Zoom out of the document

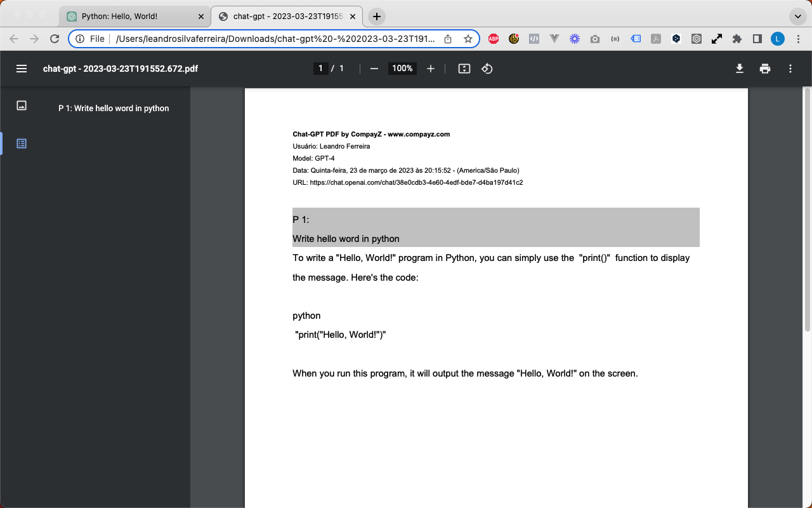(374, 68)
